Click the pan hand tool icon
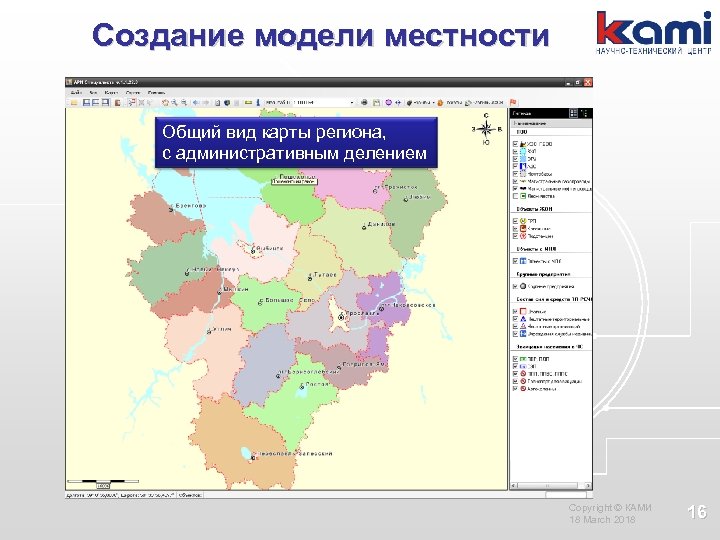The image size is (720, 540). (x=165, y=102)
